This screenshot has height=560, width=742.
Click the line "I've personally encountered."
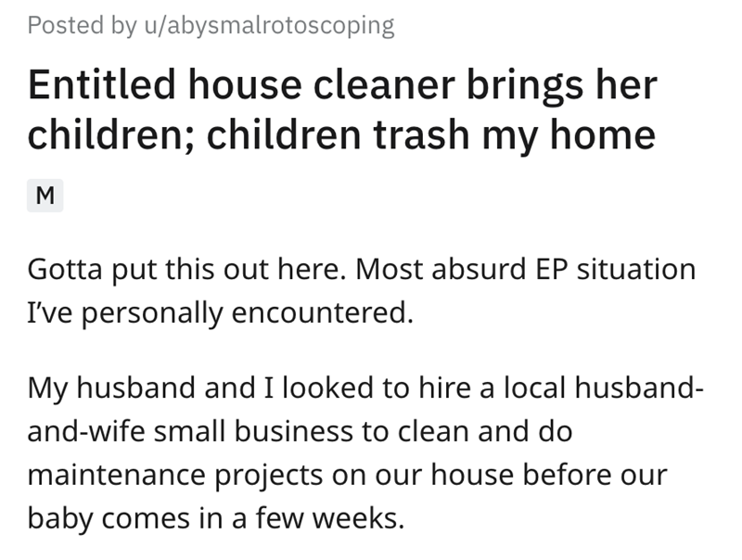pos(218,312)
